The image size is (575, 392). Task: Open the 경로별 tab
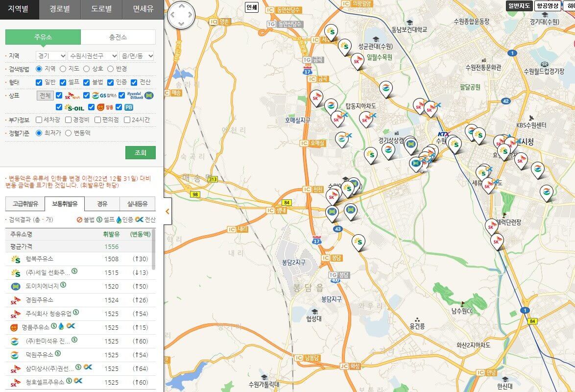[60, 9]
